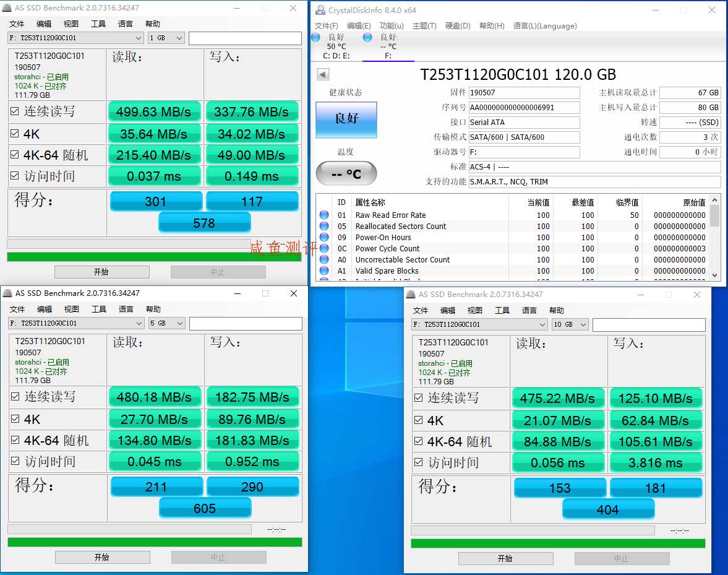This screenshot has height=575, width=728.
Task: Click the empty text field in the 5 GB AS SSD window
Action: [246, 323]
